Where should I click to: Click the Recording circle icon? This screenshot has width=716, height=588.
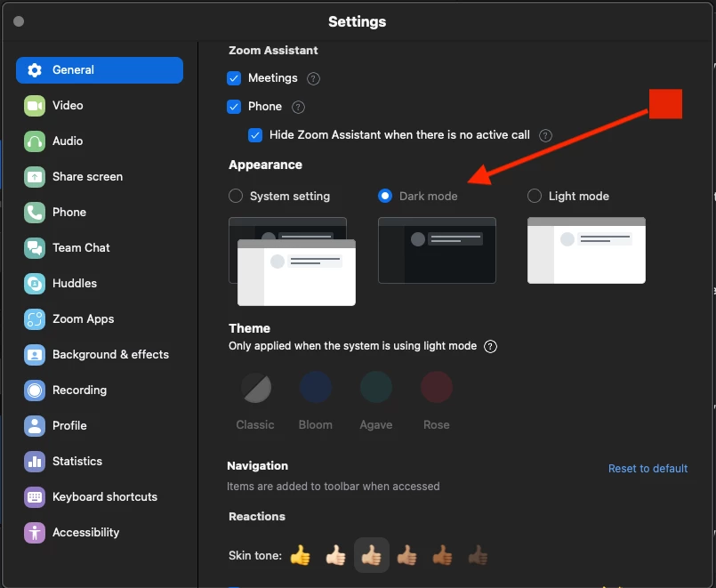[35, 391]
